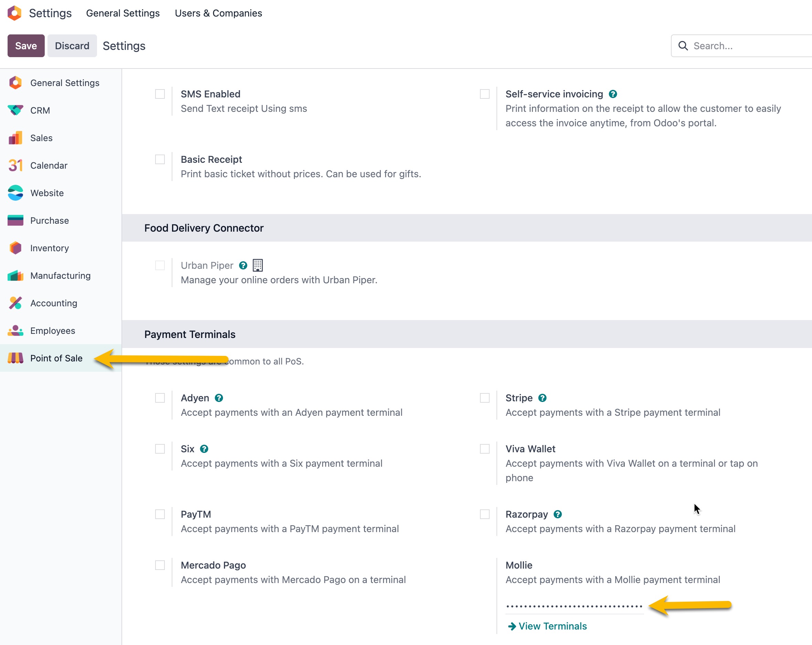This screenshot has width=812, height=645.
Task: Enable the SMS Enabled checkbox
Action: (x=160, y=94)
